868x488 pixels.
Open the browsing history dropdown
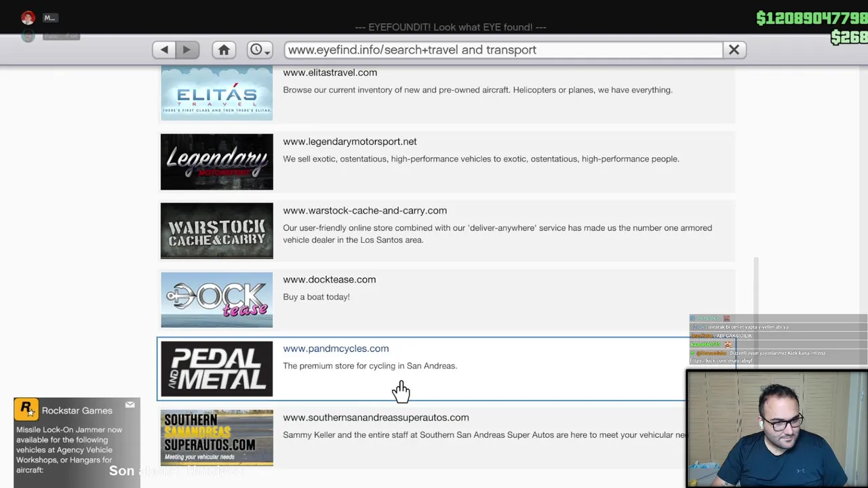[x=260, y=49]
